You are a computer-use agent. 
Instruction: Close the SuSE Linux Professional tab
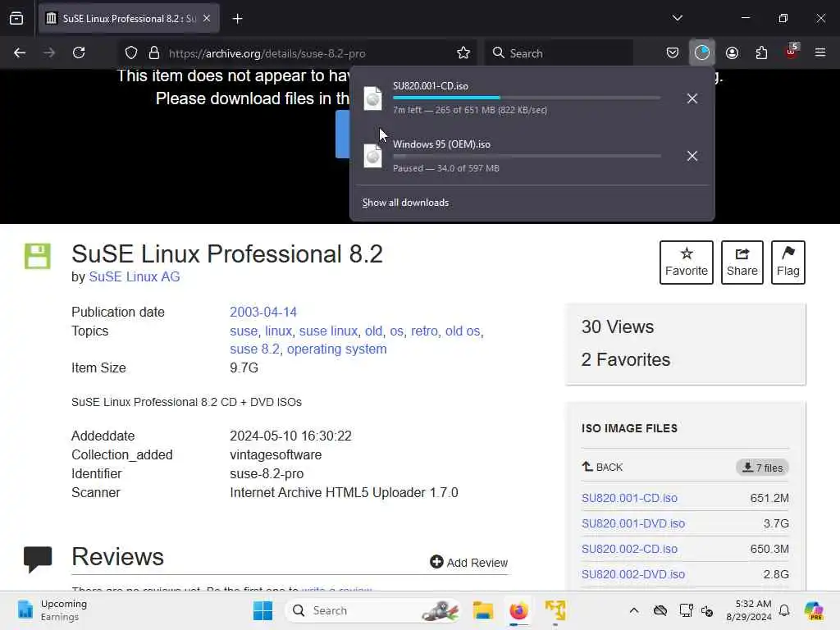[x=207, y=19]
